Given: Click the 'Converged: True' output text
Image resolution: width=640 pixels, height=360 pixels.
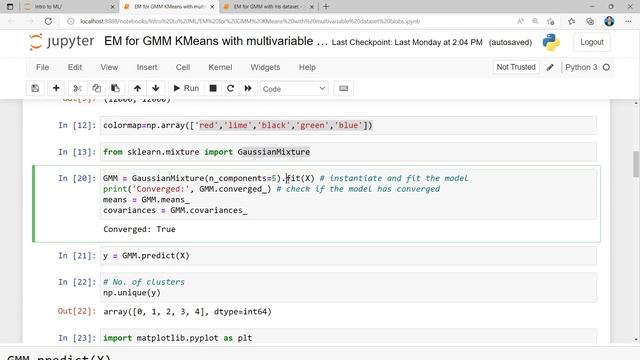Looking at the screenshot, I should [140, 229].
